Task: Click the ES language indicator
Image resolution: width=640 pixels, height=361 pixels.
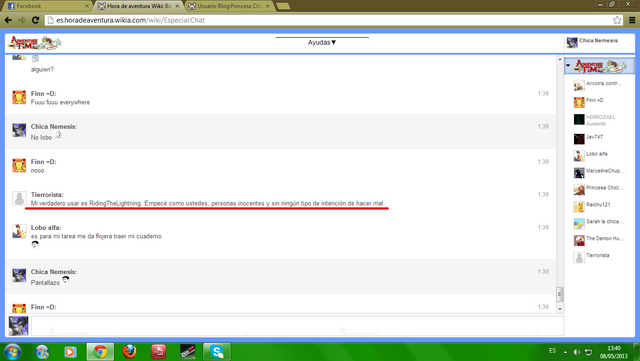Action: pyautogui.click(x=552, y=351)
